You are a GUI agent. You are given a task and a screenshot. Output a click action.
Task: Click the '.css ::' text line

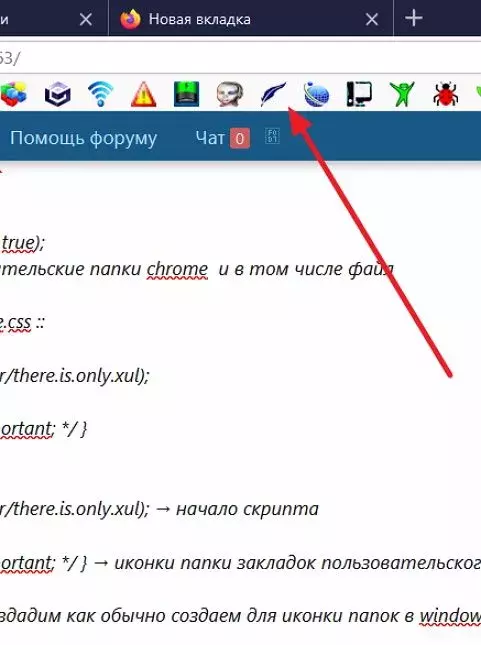22,322
